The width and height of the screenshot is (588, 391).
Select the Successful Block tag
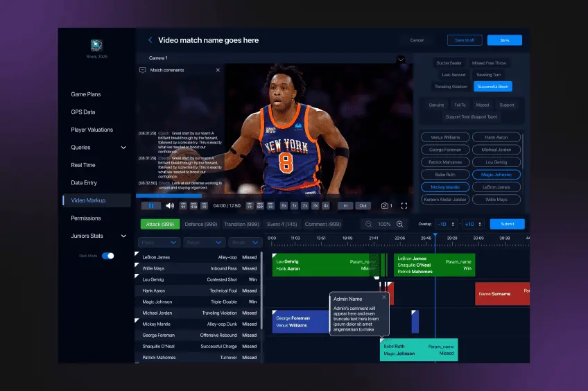(x=493, y=87)
